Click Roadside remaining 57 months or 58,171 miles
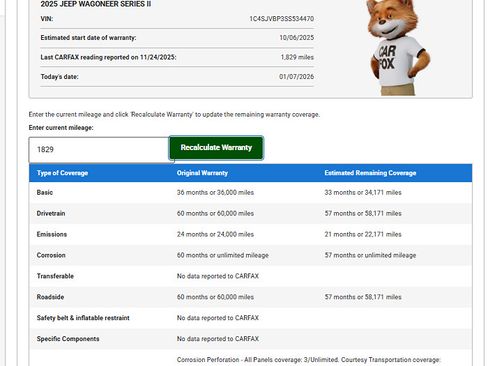The height and width of the screenshot is (366, 488). (x=363, y=297)
